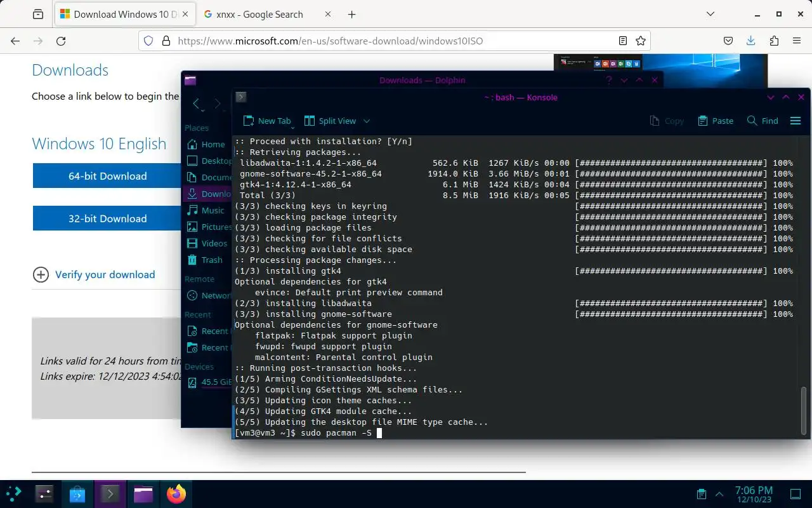Select Downloads in Dolphin Places
Screen dimensions: 812x508
click(x=209, y=194)
